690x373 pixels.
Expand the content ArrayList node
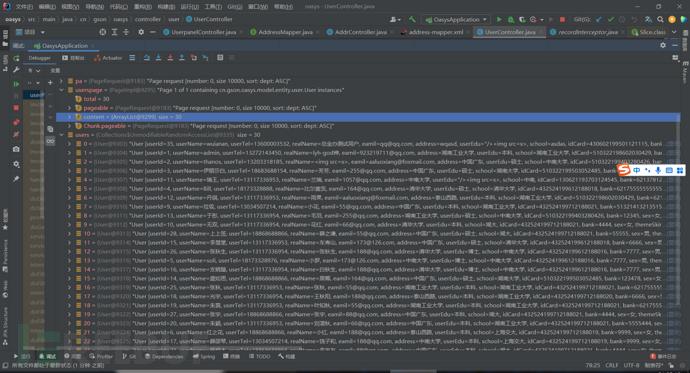69,117
